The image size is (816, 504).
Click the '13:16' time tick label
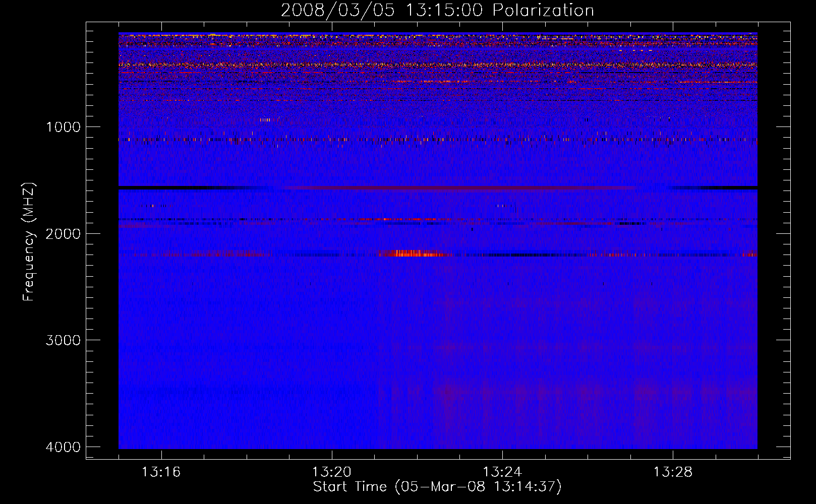coord(161,472)
